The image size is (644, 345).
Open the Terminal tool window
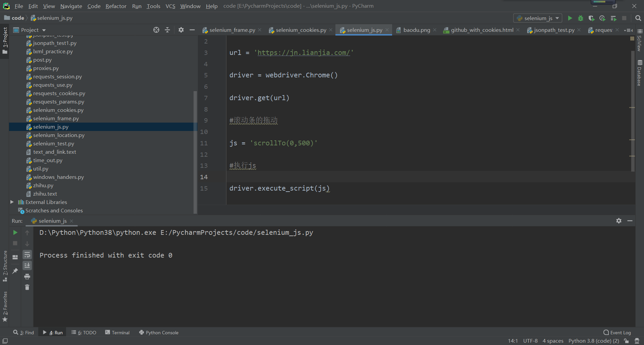117,332
